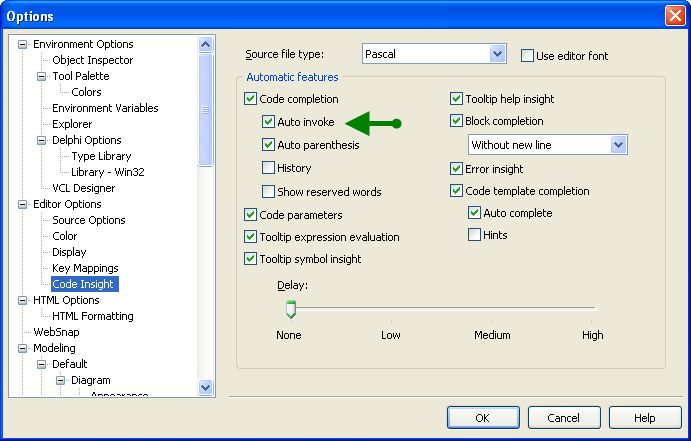Select Object Inspector tree item
This screenshot has height=441, width=691.
pyautogui.click(x=92, y=60)
